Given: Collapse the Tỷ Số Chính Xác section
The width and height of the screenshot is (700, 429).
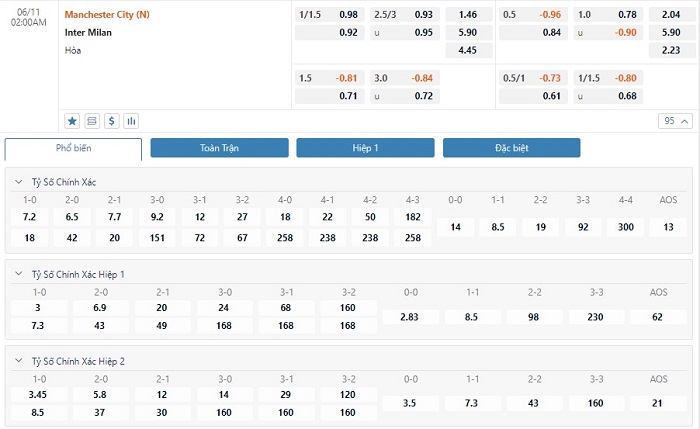Looking at the screenshot, I should pyautogui.click(x=20, y=182).
